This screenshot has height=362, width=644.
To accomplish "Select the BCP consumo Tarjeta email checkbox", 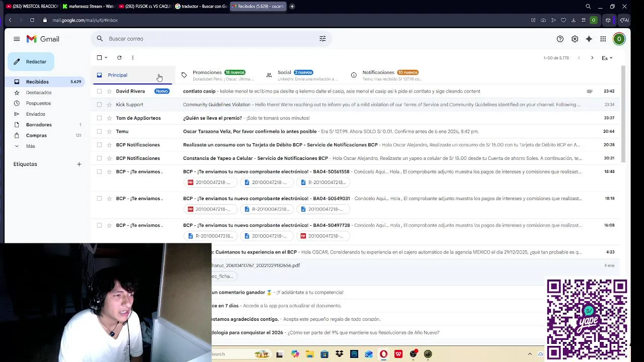I will pyautogui.click(x=99, y=145).
